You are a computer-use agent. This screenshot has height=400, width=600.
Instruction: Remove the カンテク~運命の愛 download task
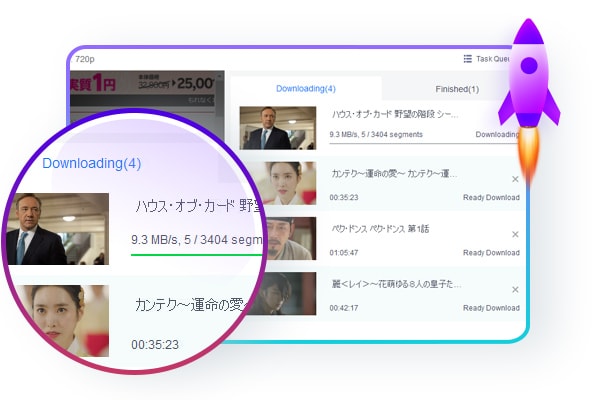pos(515,179)
